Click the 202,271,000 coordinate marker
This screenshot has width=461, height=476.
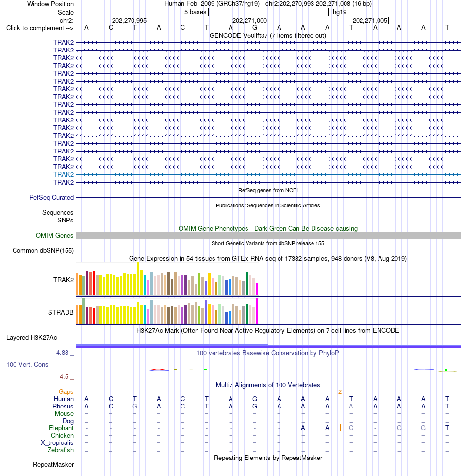[250, 20]
